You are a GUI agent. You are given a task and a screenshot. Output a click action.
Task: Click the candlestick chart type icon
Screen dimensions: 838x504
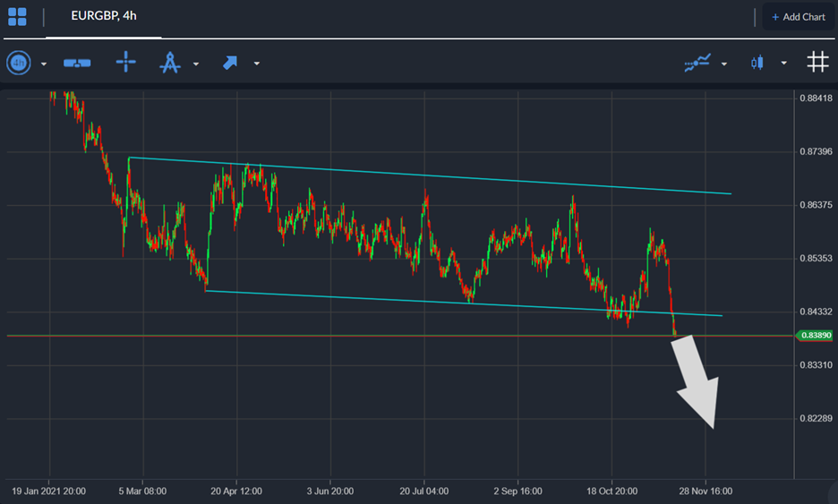(x=758, y=63)
